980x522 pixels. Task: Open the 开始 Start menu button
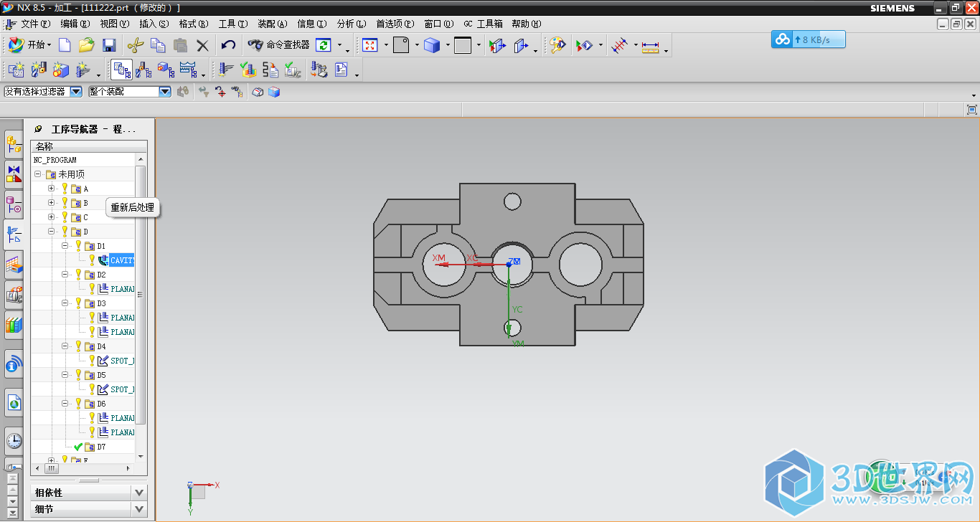tap(29, 45)
